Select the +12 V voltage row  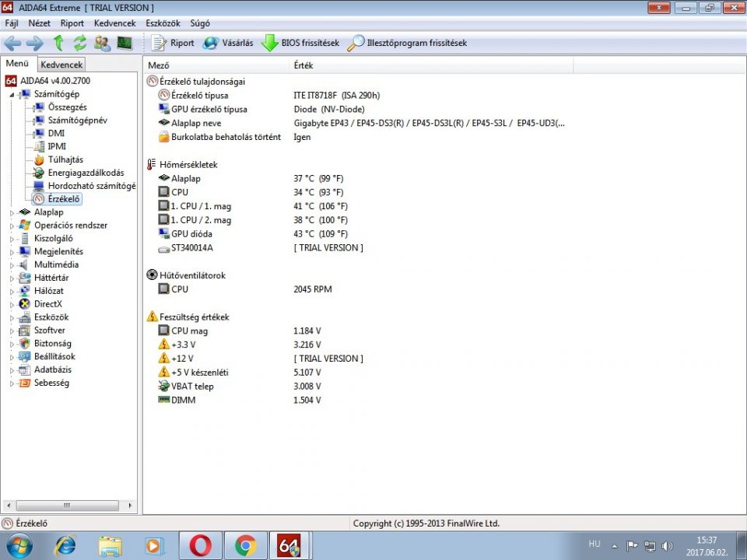(261, 358)
